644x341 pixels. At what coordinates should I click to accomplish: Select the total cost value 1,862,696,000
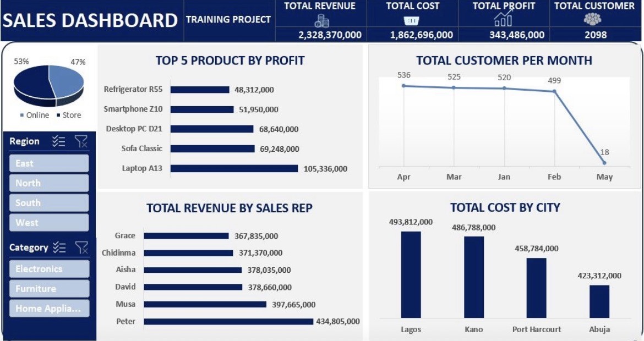click(422, 35)
